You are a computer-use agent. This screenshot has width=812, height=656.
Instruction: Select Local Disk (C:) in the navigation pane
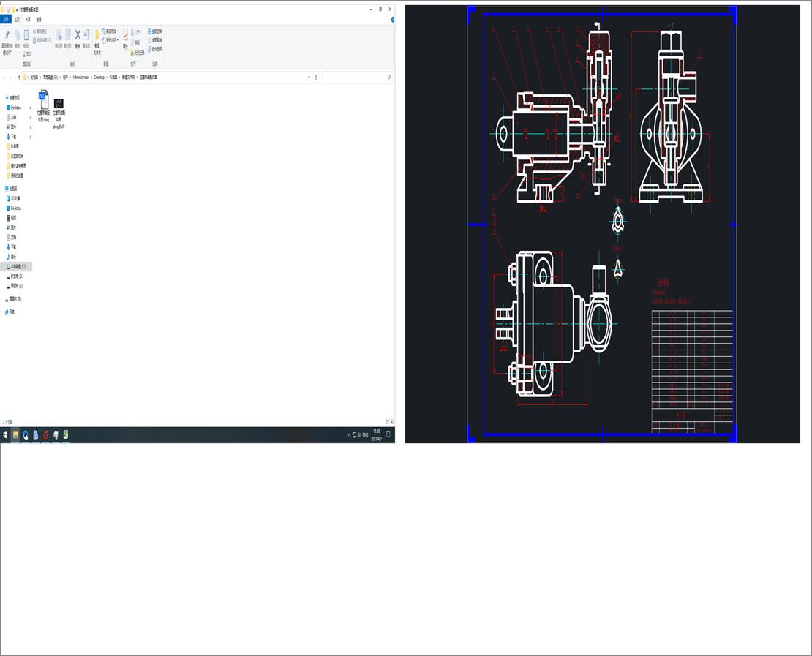point(17,267)
